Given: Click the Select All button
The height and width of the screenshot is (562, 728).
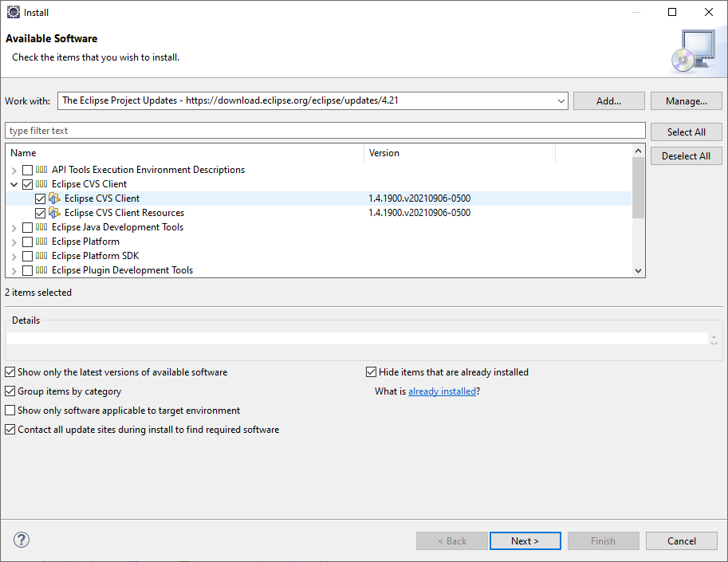Looking at the screenshot, I should [686, 132].
